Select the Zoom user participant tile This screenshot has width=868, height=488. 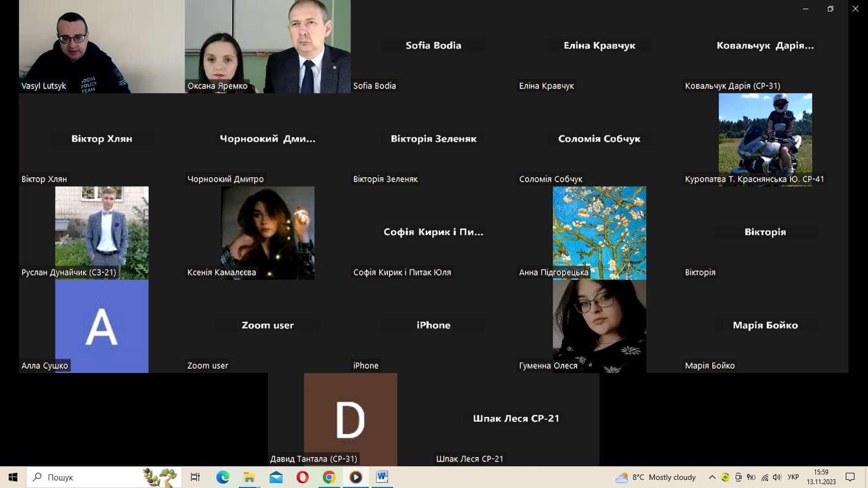tap(268, 326)
